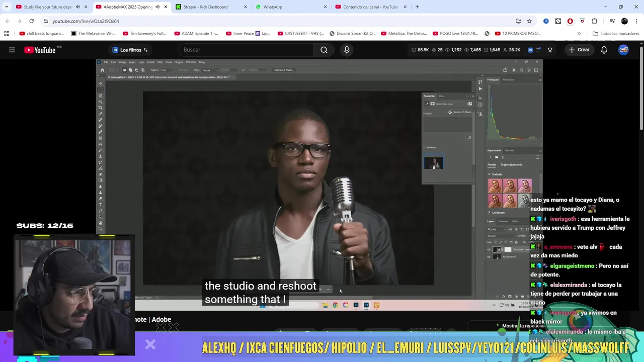Open the Photoshop icon in video taskbar
The image size is (644, 362).
point(366,305)
